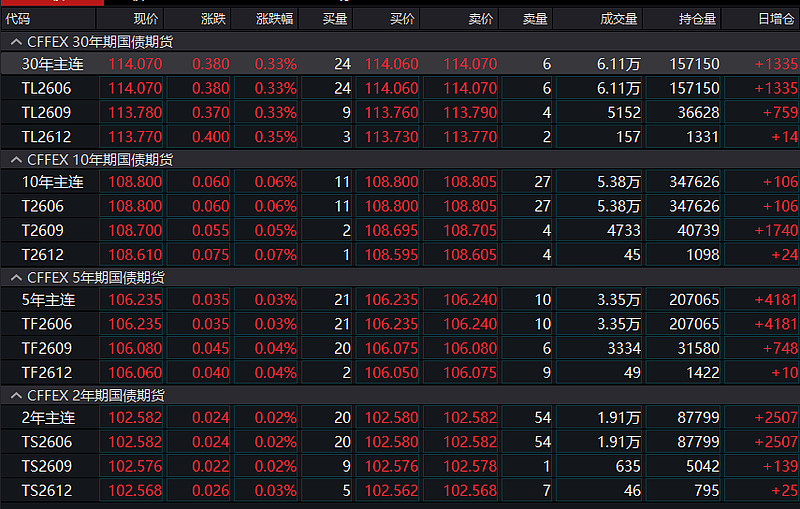The width and height of the screenshot is (800, 509).
Task: Click T2609 daily position change +1740
Action: [x=776, y=230]
